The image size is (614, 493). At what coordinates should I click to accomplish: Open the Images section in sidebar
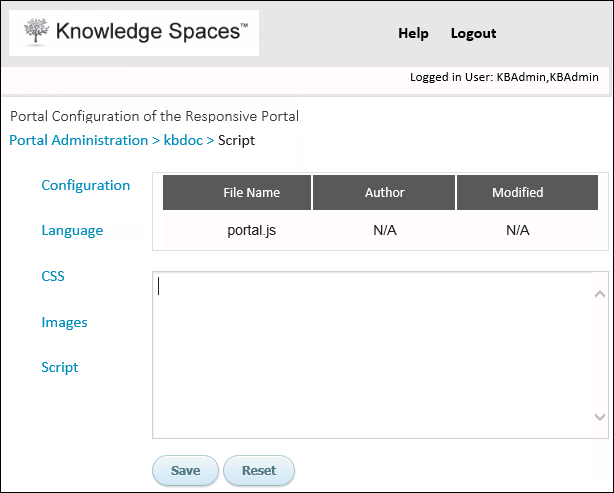64,322
